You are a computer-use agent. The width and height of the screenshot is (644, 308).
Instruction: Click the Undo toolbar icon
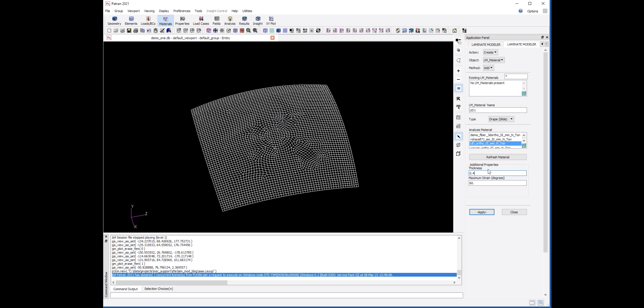pos(149,30)
